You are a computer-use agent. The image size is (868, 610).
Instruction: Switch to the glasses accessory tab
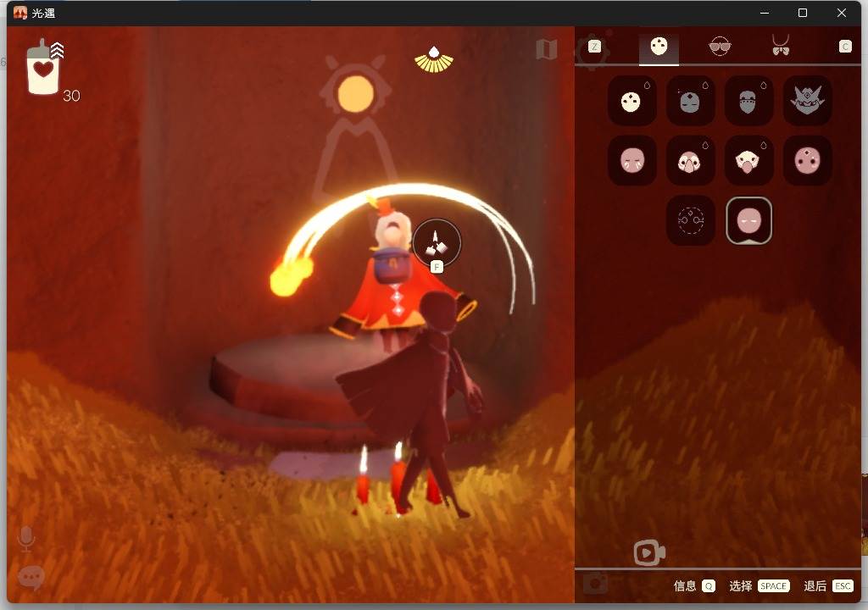[720, 47]
